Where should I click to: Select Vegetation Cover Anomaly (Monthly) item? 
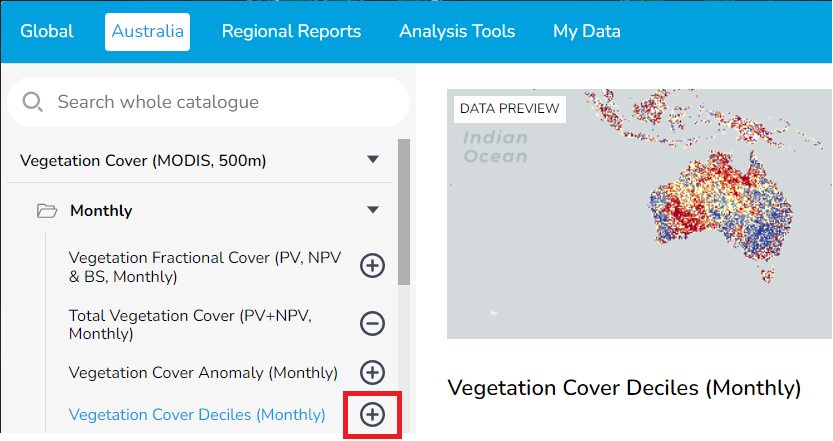click(x=203, y=373)
